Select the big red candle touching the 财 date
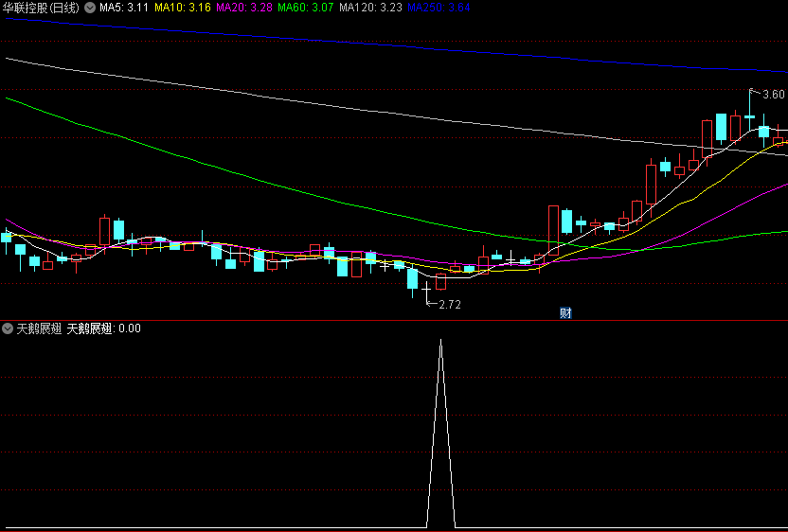Screen dimensions: 788x532 pyautogui.click(x=553, y=230)
